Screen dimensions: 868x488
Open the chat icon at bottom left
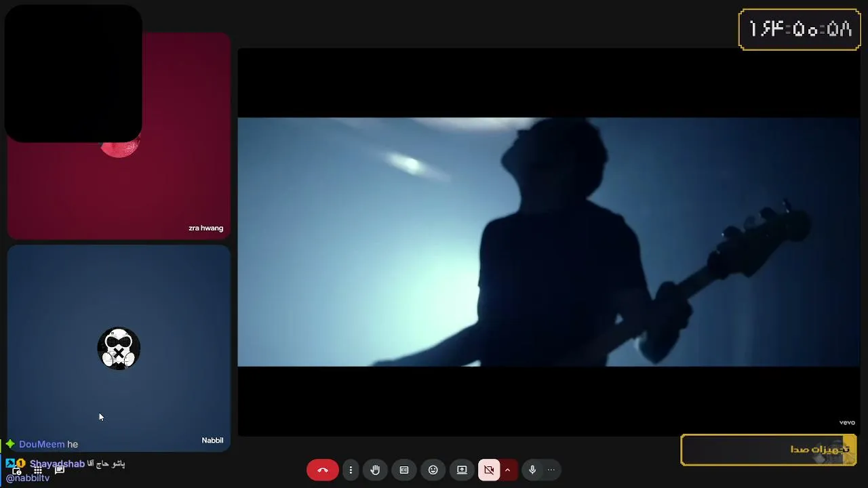(60, 470)
